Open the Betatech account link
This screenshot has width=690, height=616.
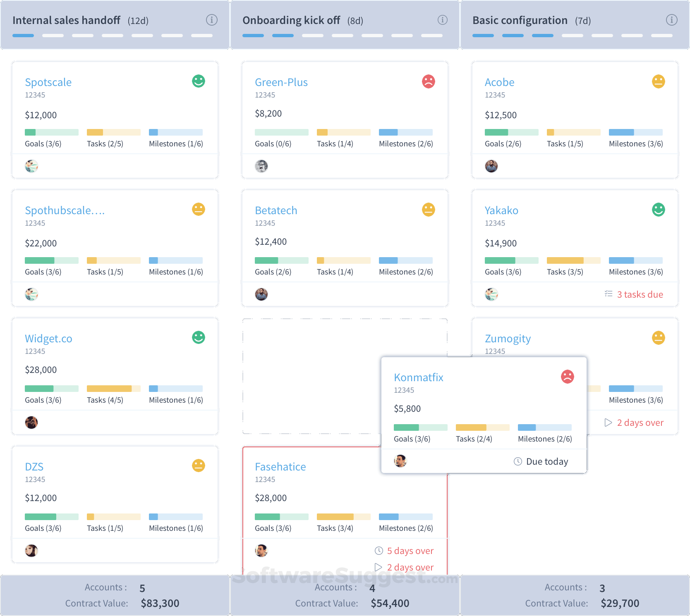pyautogui.click(x=276, y=210)
